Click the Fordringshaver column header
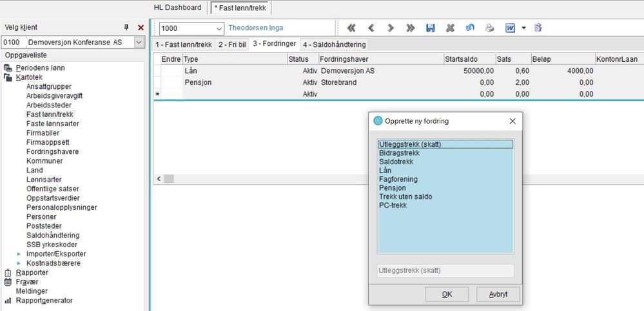 (x=381, y=59)
